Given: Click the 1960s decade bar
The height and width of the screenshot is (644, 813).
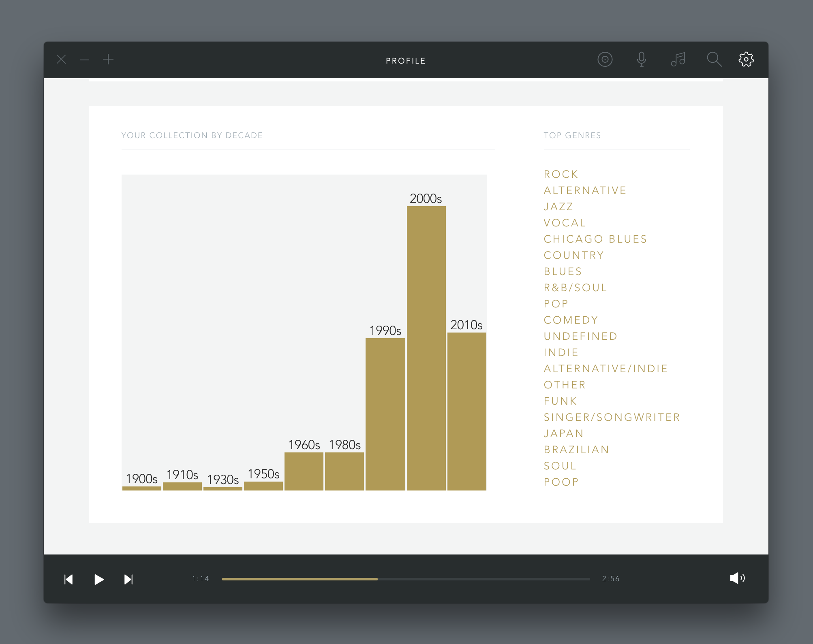Looking at the screenshot, I should (304, 471).
